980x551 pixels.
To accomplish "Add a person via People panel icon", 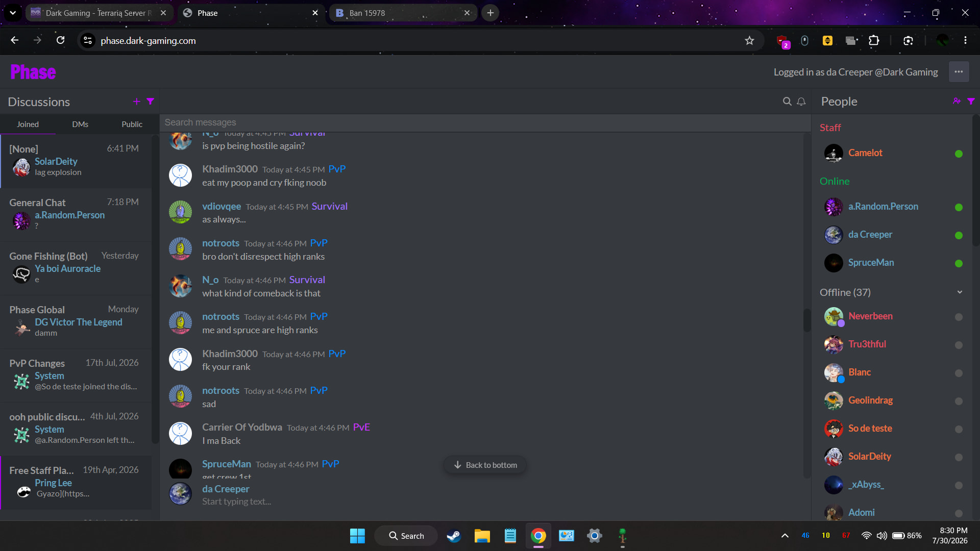I will 957,101.
